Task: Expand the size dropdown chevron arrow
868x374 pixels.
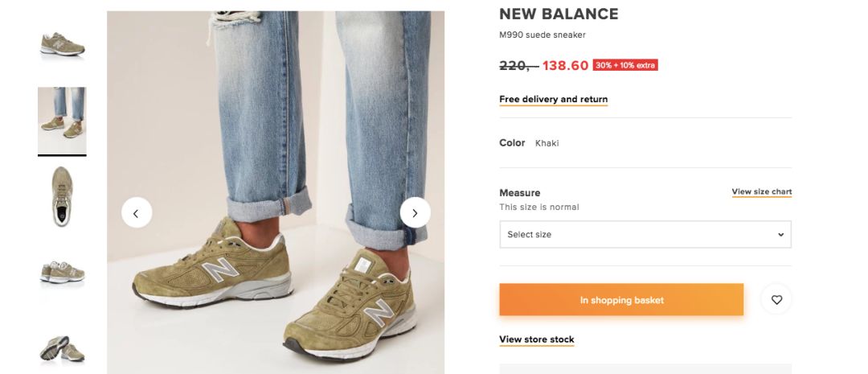Action: [780, 235]
